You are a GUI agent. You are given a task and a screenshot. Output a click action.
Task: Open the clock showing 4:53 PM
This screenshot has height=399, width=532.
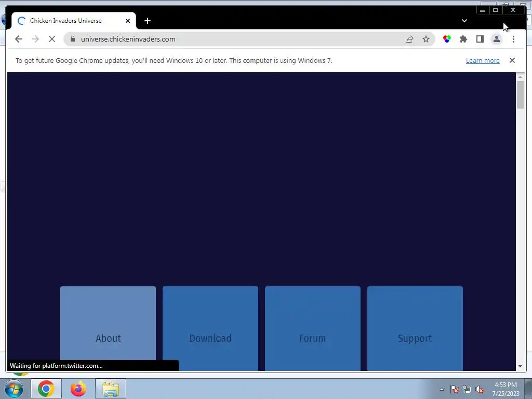point(506,389)
